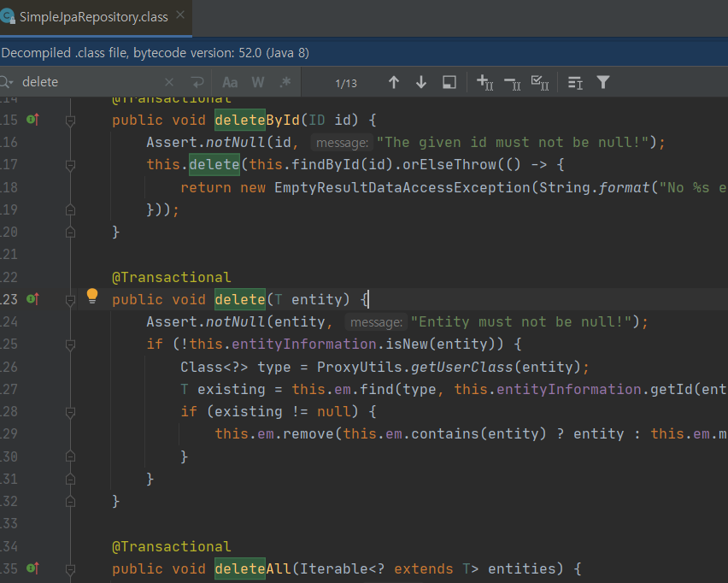Click the @Transactional annotation above deleteAll

pos(172,546)
